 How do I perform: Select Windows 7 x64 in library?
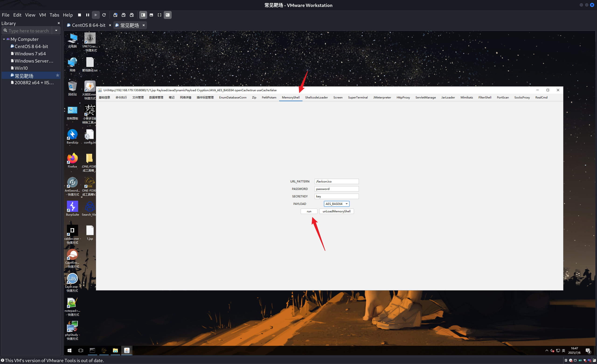(x=30, y=54)
